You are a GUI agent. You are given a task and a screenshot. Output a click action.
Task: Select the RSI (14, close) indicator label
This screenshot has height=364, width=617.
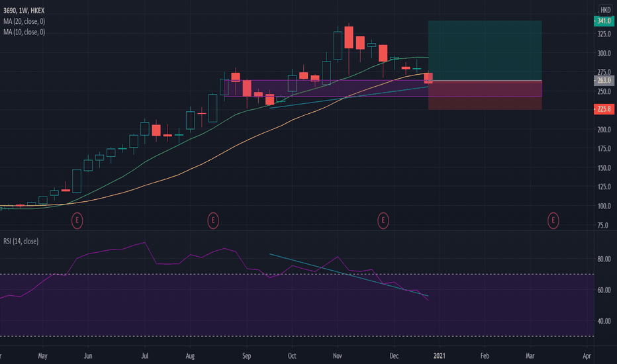point(21,241)
